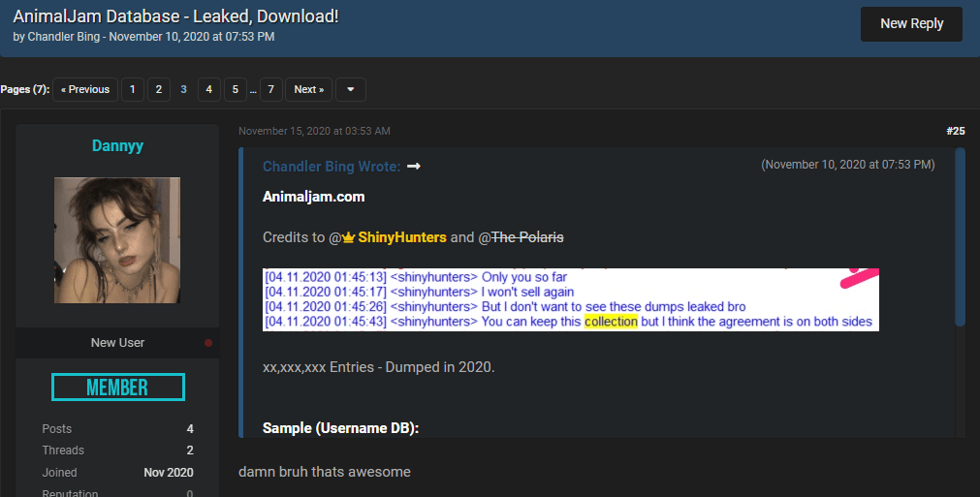Click the quoted chat log image

tap(570, 299)
